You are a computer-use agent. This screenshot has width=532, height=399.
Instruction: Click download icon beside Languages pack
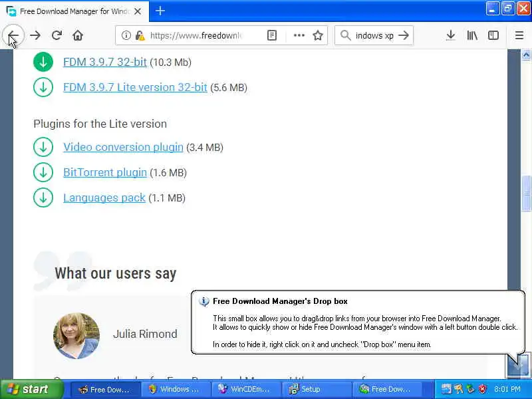pos(43,198)
